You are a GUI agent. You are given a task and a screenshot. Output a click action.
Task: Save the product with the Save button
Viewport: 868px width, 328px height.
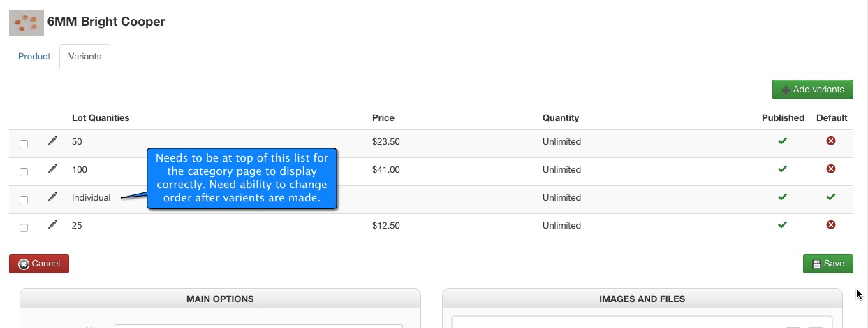point(827,264)
